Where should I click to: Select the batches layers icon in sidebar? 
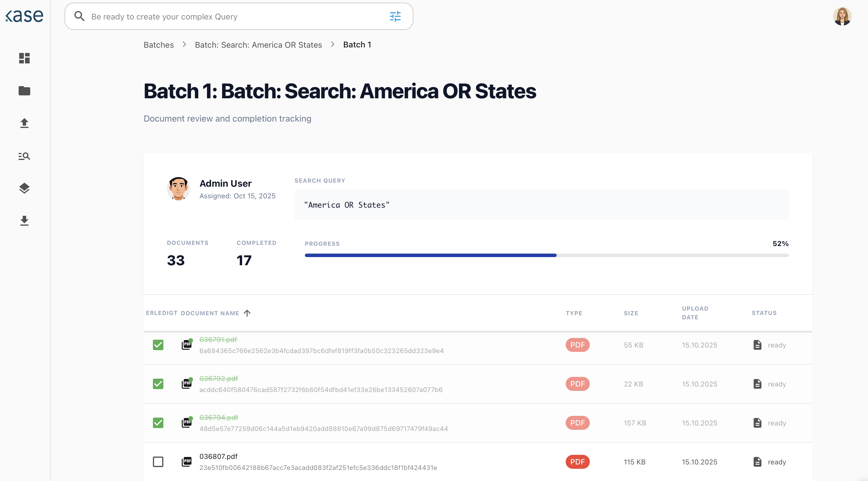pos(24,188)
